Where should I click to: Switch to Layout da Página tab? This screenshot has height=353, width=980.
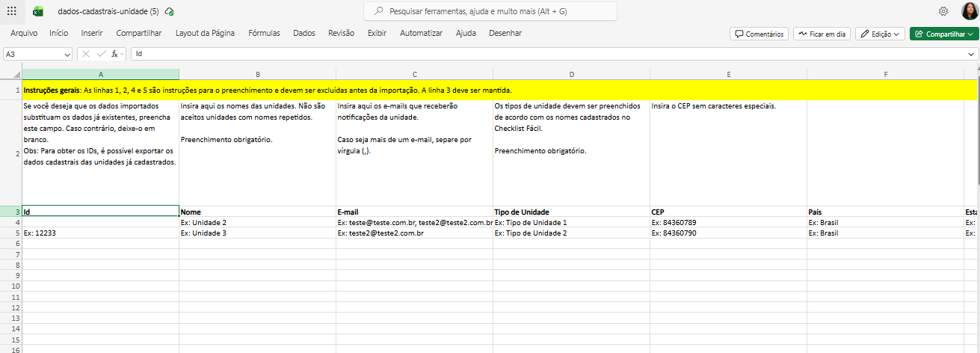click(x=205, y=33)
